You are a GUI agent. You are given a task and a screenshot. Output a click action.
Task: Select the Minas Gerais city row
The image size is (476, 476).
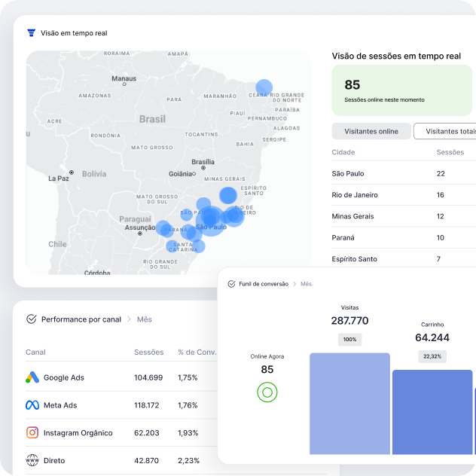click(x=404, y=216)
